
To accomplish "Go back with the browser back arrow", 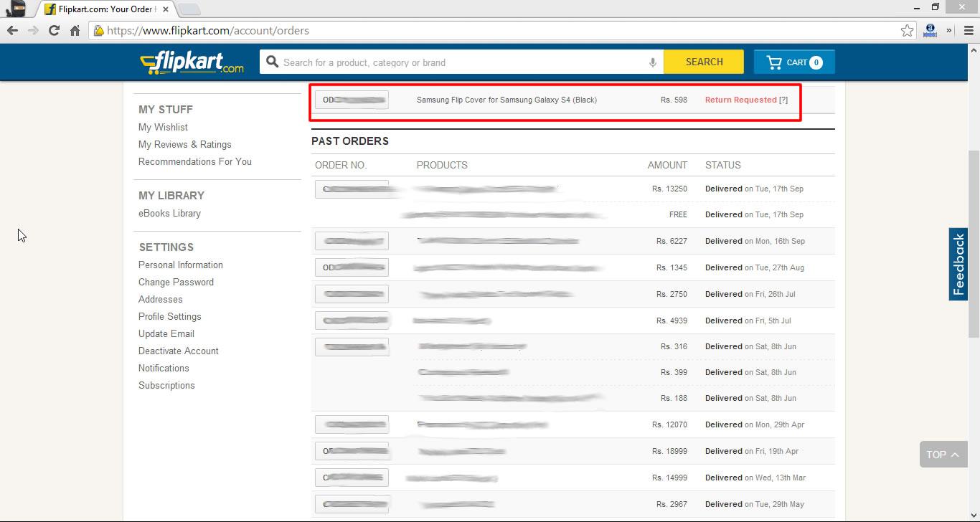I will point(12,31).
